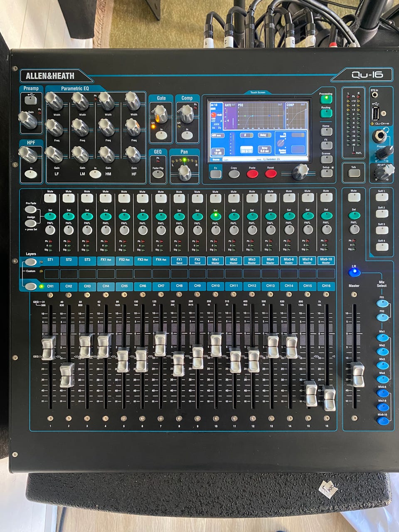Toggle the Master Sel key
Image resolution: width=399 pixels, height=532 pixels.
click(354, 215)
